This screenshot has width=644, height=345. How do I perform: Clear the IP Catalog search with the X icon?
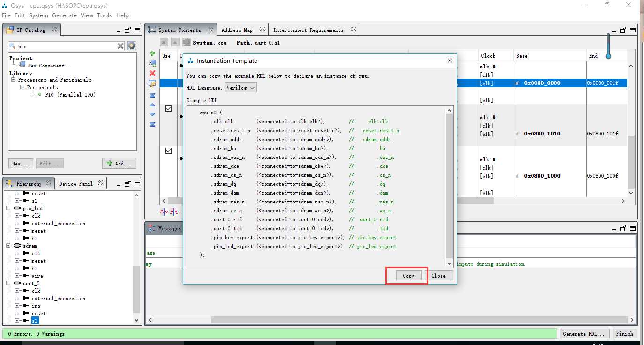coord(120,46)
